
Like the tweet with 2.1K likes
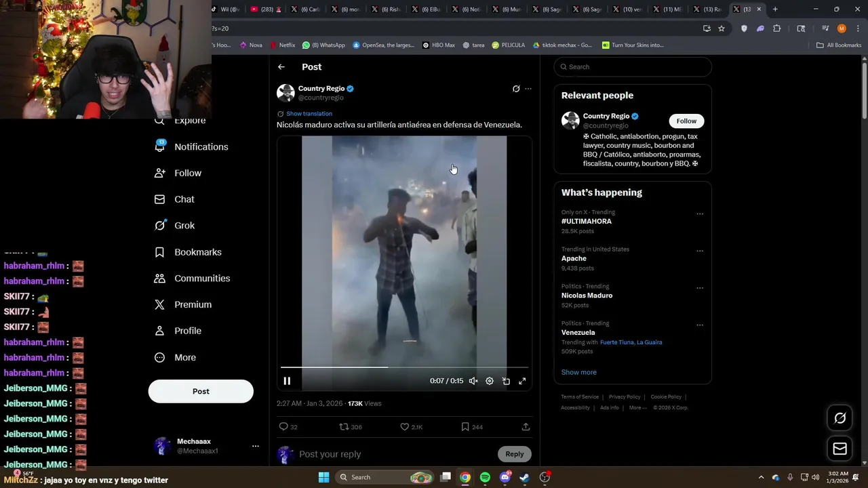point(412,427)
